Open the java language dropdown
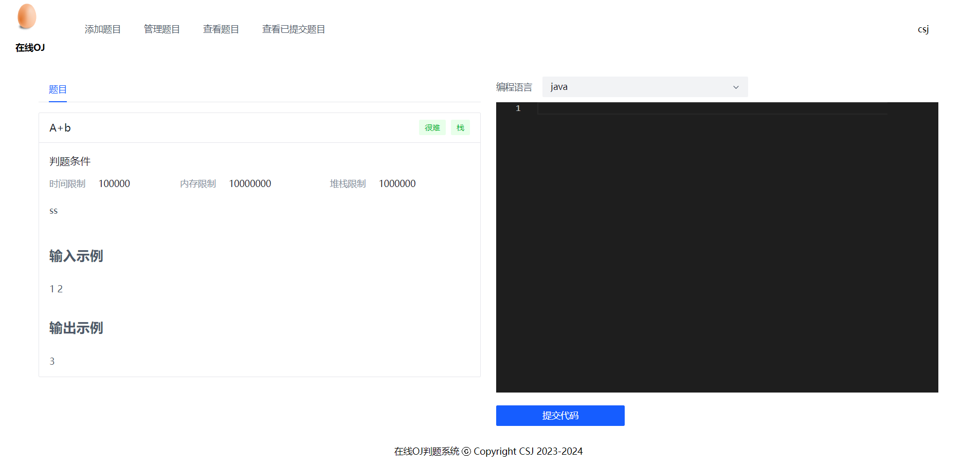Image resolution: width=980 pixels, height=466 pixels. 645,87
